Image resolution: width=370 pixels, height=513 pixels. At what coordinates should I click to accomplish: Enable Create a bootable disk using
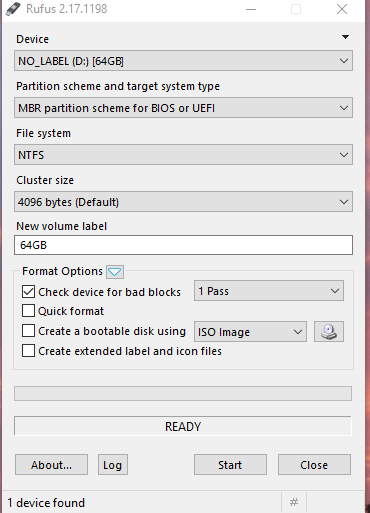point(28,331)
